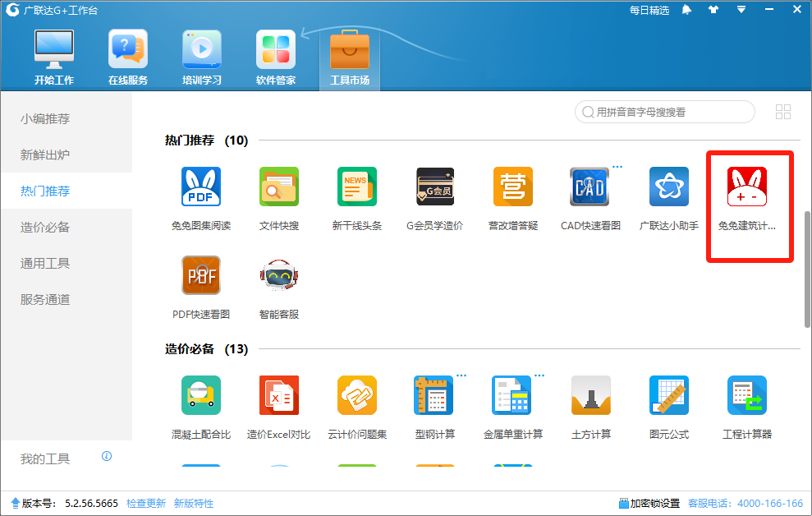Open the 兔兔图集阅读 PDF tool

201,187
